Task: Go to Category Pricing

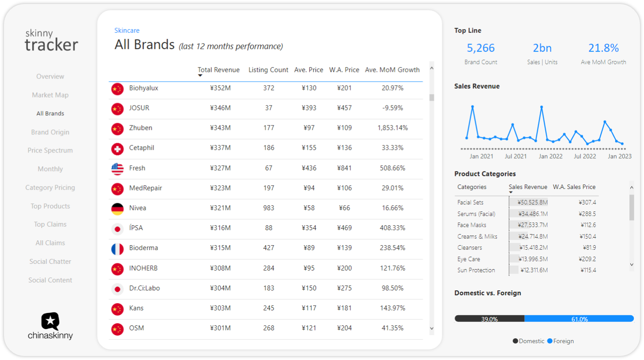Action: click(x=50, y=188)
